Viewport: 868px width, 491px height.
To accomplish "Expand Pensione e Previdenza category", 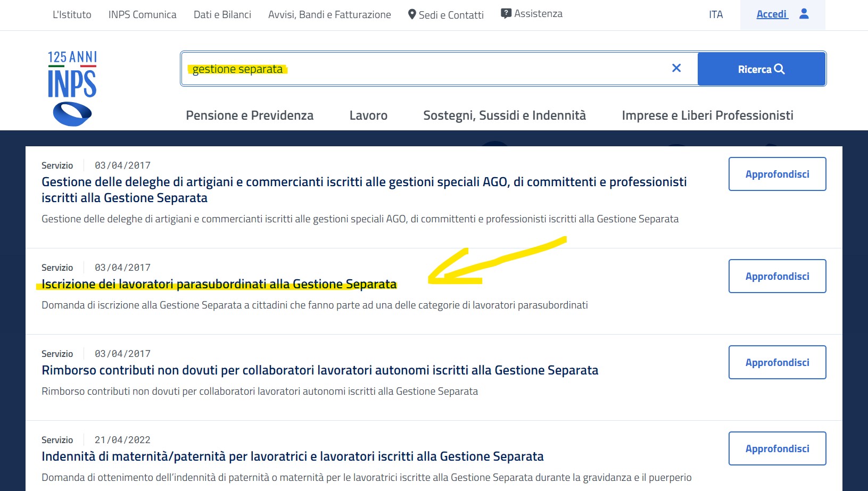I will click(250, 115).
